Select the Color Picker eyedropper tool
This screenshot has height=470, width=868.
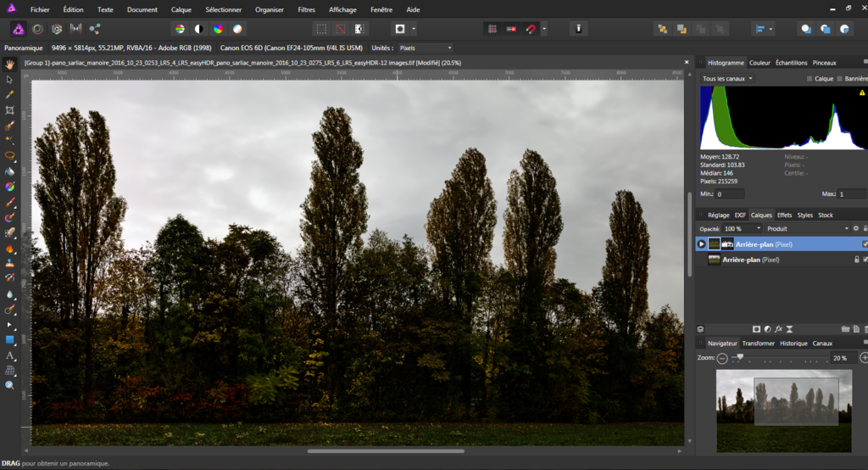tap(9, 95)
